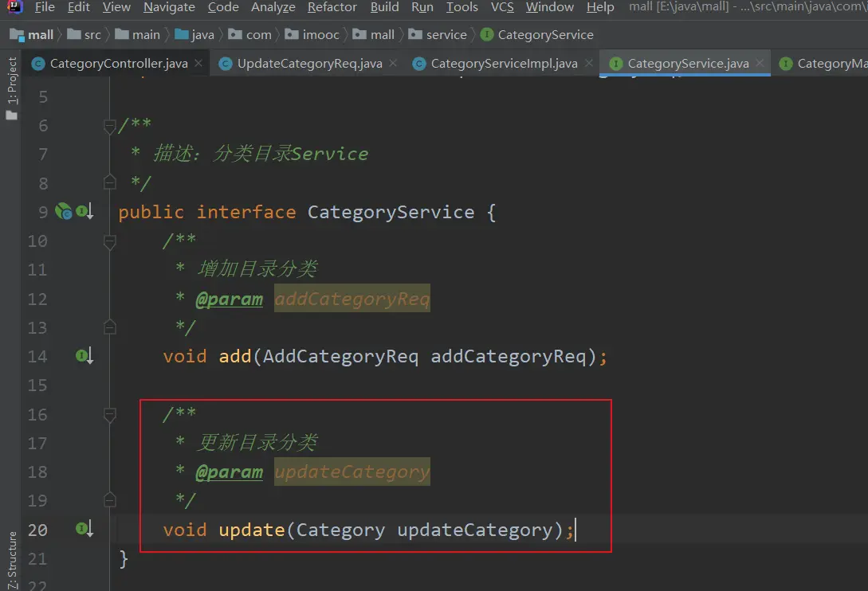This screenshot has width=868, height=591.
Task: Close the UpdateCategoryReq.java tab
Action: point(393,63)
